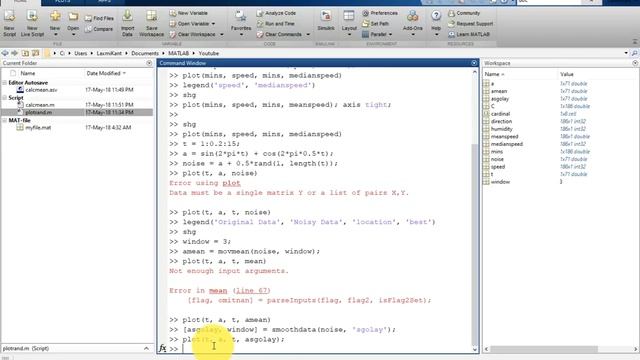Select the 'asgolay' workspace variable
This screenshot has width=640, height=360.
pyautogui.click(x=500, y=99)
